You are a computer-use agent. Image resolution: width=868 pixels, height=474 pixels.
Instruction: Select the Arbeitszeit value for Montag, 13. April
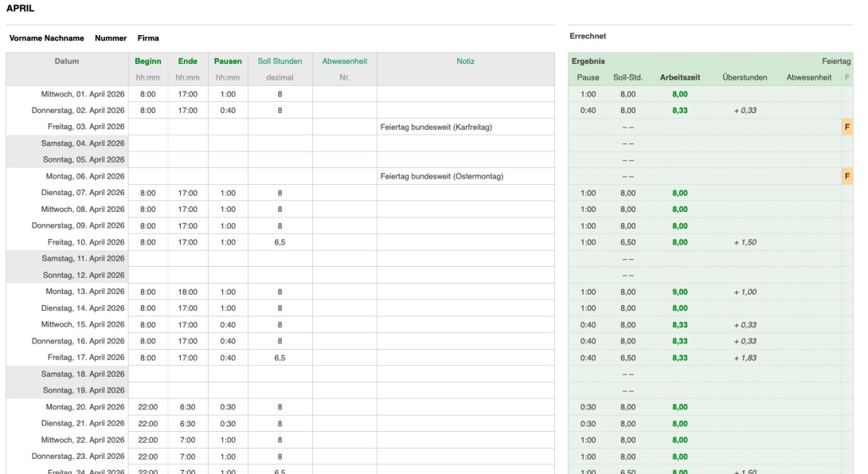click(x=679, y=292)
